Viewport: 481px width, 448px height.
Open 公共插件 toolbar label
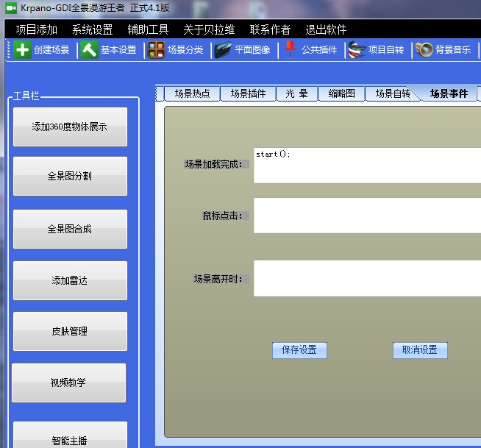click(x=319, y=50)
